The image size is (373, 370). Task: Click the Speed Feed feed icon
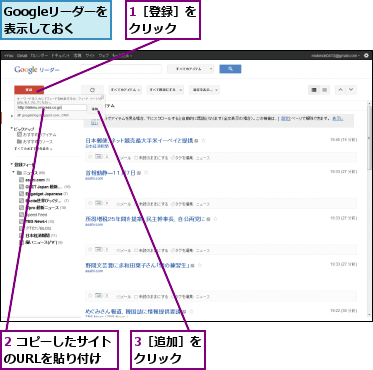pyautogui.click(x=22, y=215)
